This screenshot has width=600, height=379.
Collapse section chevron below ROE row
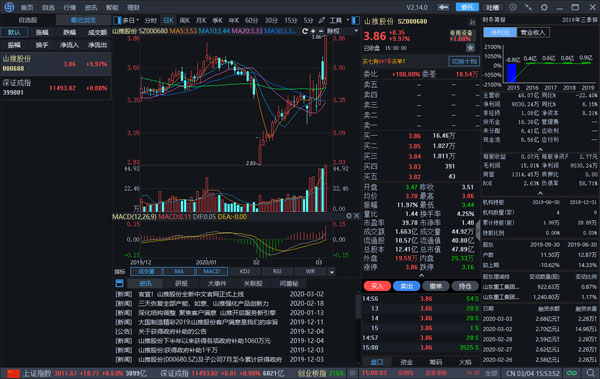click(x=540, y=193)
